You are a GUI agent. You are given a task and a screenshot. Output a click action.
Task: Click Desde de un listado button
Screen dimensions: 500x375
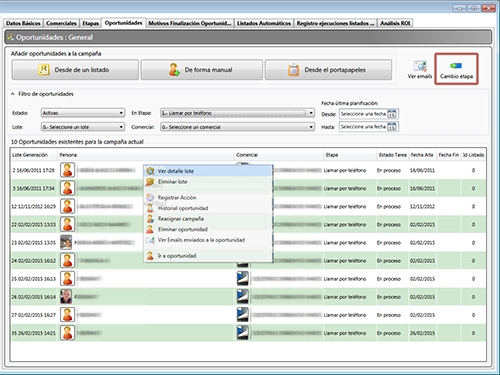click(x=75, y=70)
